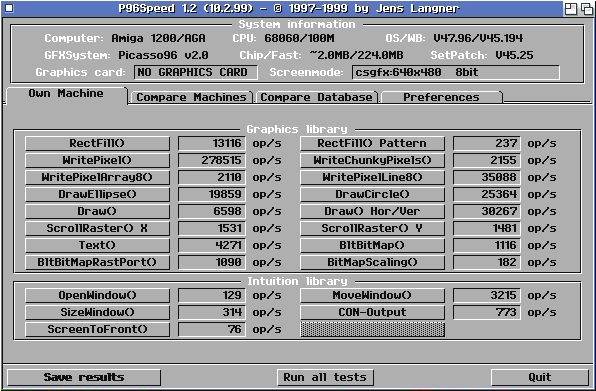Click the Save results button
596x391 pixels.
pyautogui.click(x=84, y=377)
